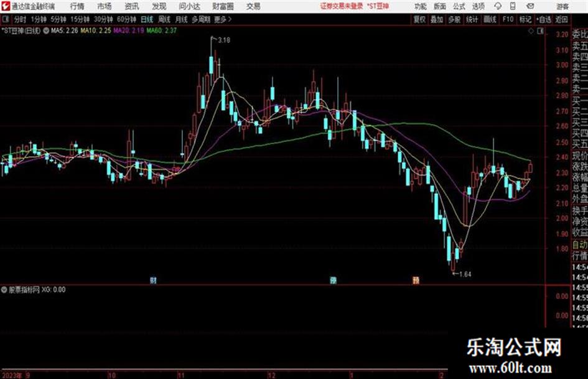Add stock via +自选 button

543,19
